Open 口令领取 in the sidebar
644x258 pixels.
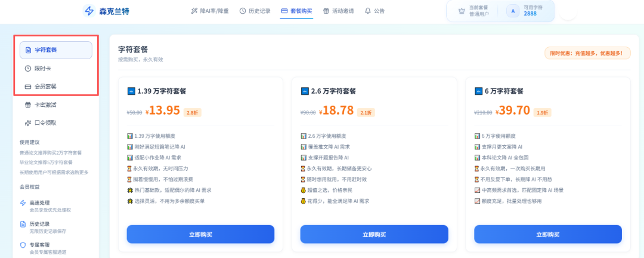56,123
